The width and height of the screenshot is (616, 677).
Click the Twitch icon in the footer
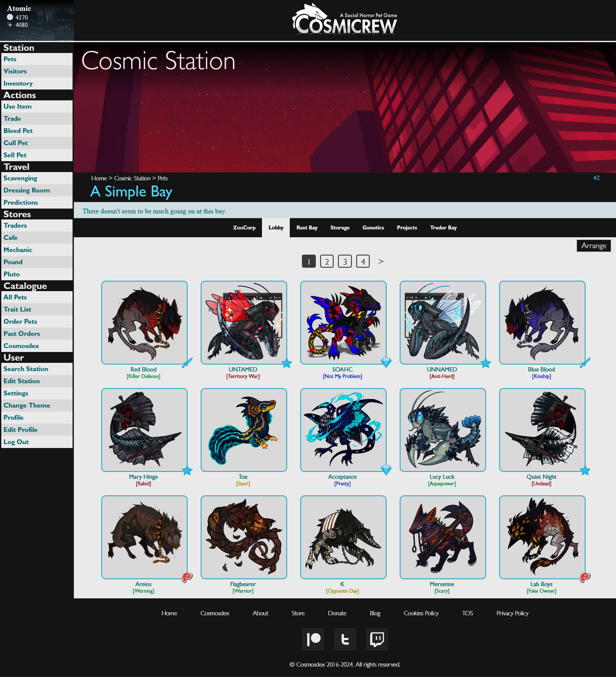pos(377,639)
